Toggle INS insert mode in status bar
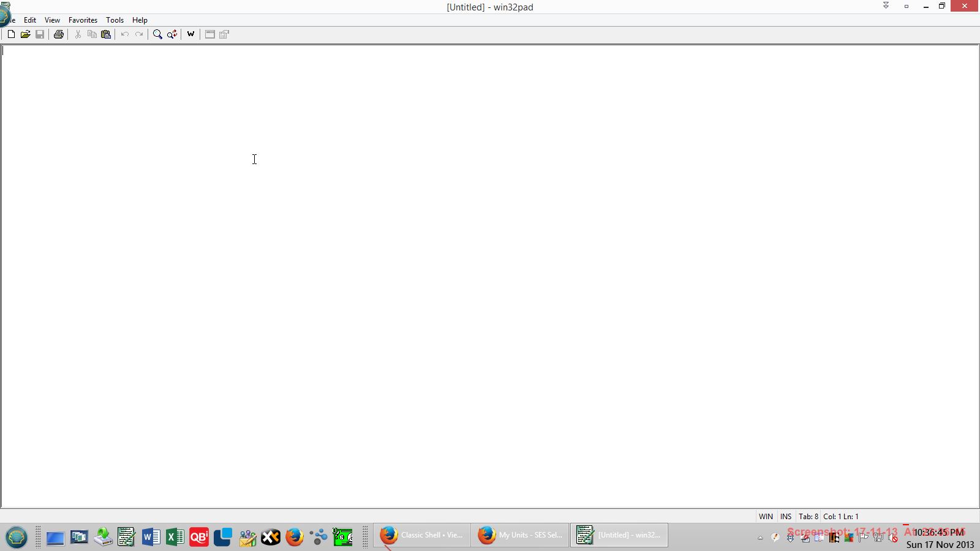 tap(786, 516)
